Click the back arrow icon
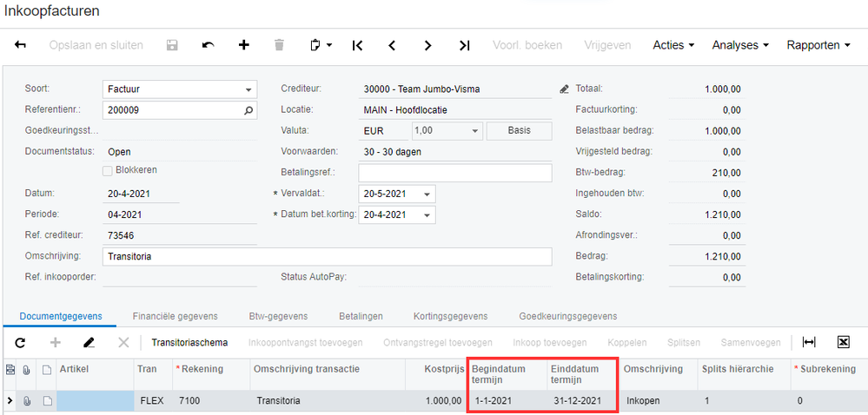Screen dimensions: 868x415 click(20, 45)
